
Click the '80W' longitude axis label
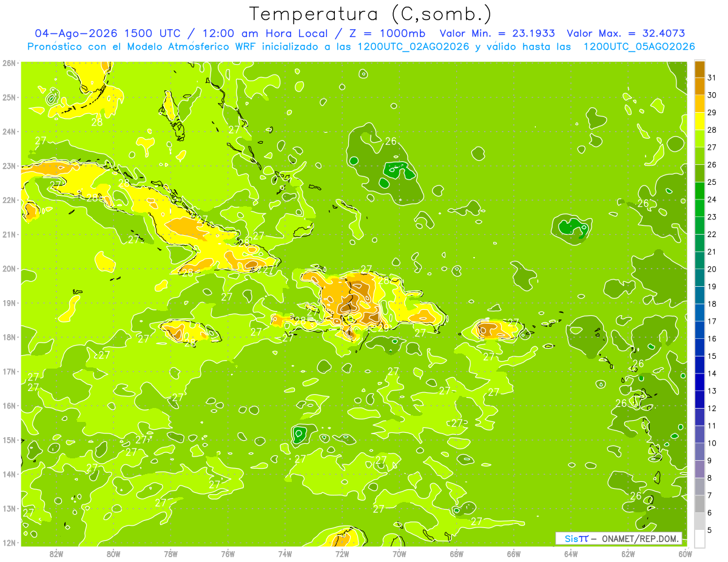pos(113,554)
